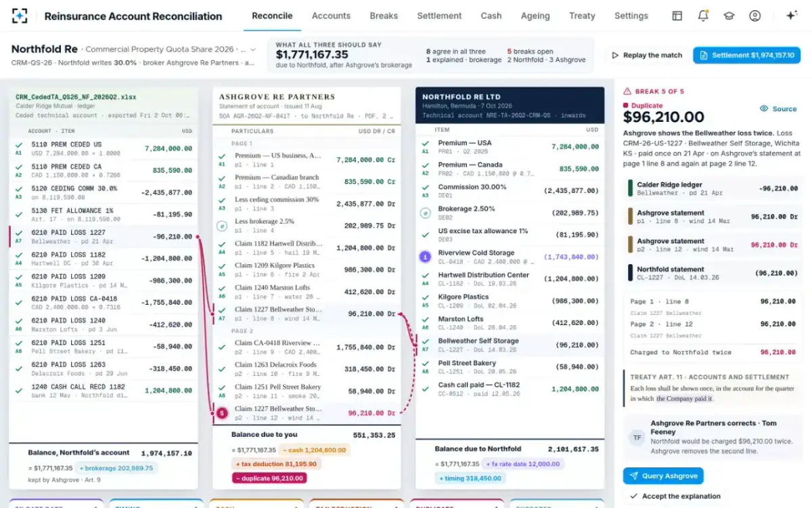Open the Settings tab

click(x=631, y=16)
